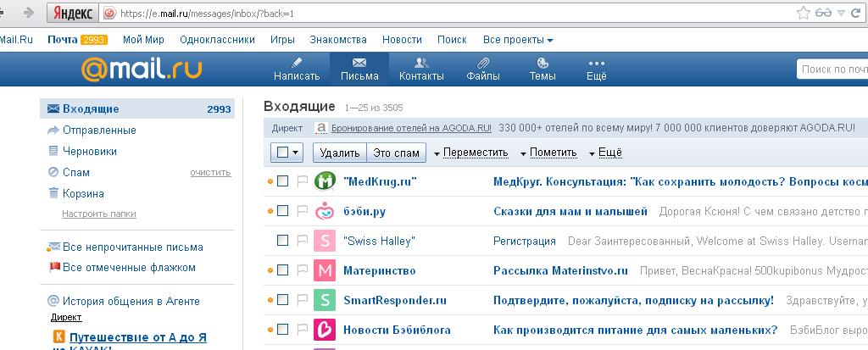Image resolution: width=868 pixels, height=350 pixels.
Task: Click browser back arrow button
Action: [x=30, y=13]
